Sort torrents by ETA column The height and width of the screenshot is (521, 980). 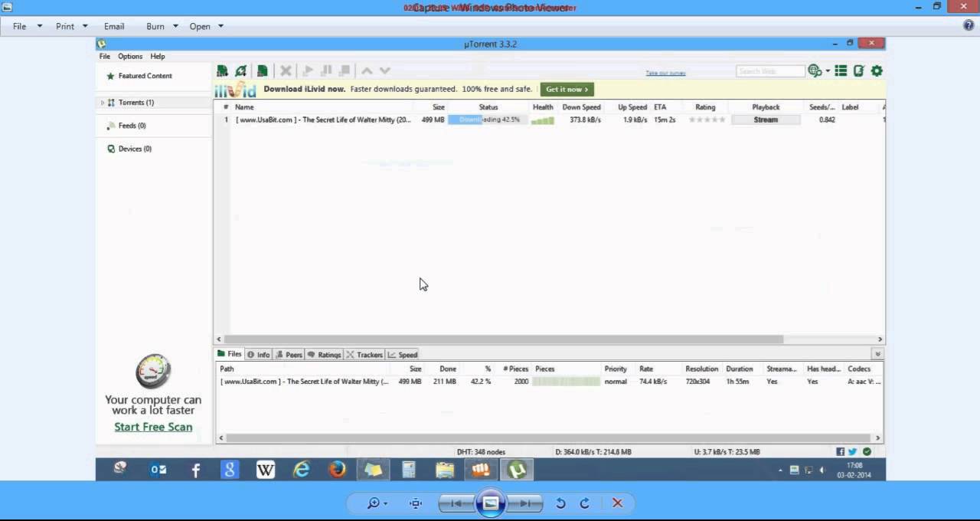pos(660,107)
